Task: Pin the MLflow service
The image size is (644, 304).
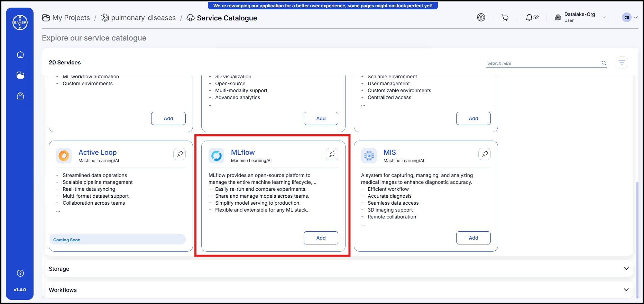Action: click(x=332, y=154)
